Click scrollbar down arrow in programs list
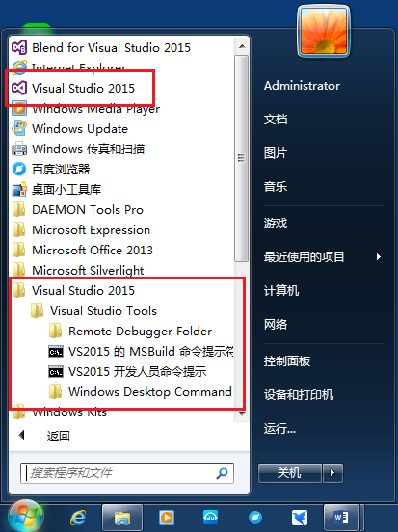Screen dimensions: 398x532 pyautogui.click(x=242, y=413)
